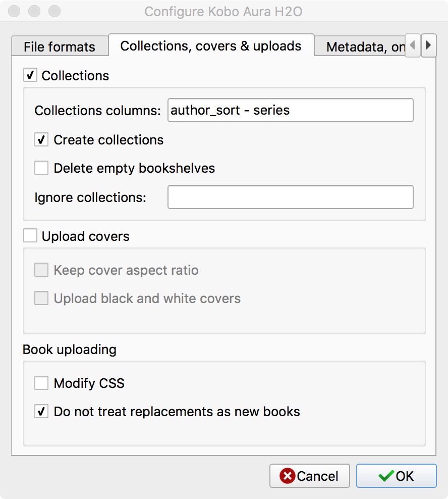Image resolution: width=448 pixels, height=499 pixels.
Task: Turn on Upload covers
Action: [30, 236]
